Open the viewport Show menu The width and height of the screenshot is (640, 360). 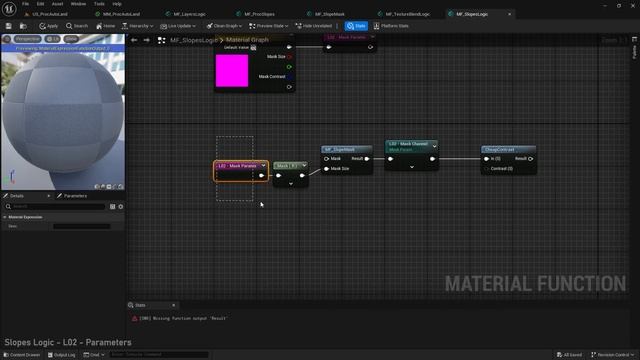pos(71,39)
